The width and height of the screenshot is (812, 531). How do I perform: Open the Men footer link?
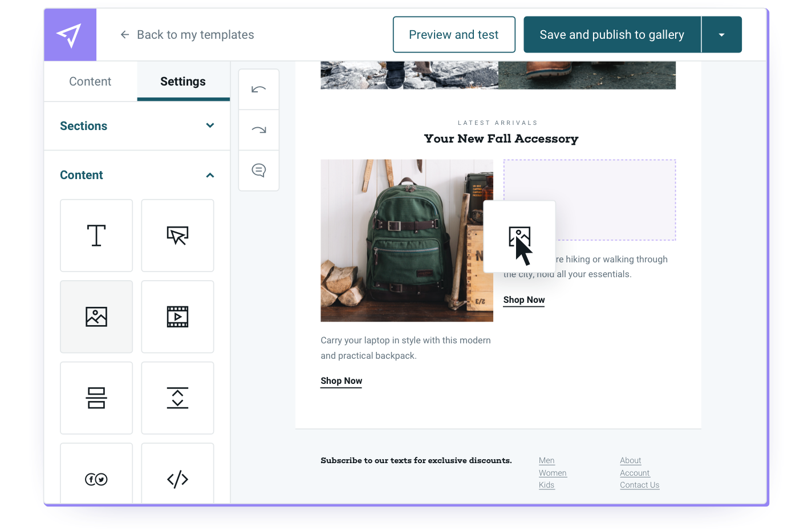547,460
